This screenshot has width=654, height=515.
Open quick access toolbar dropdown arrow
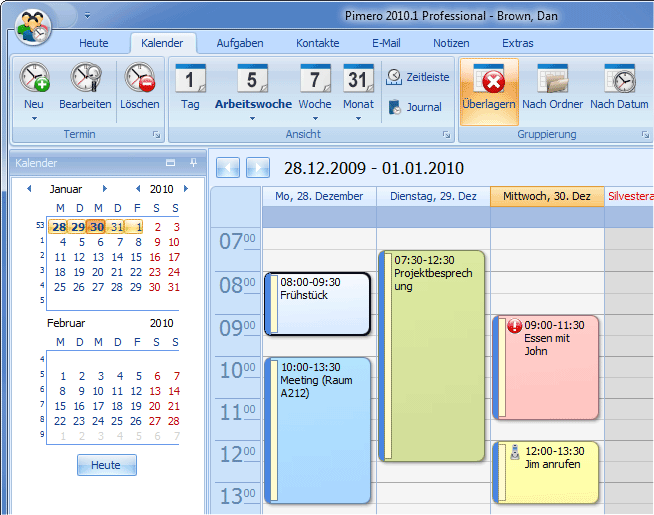point(87,16)
